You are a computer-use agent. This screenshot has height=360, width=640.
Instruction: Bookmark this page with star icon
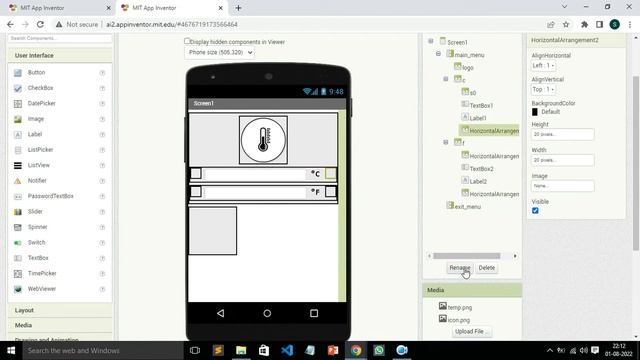[x=566, y=24]
